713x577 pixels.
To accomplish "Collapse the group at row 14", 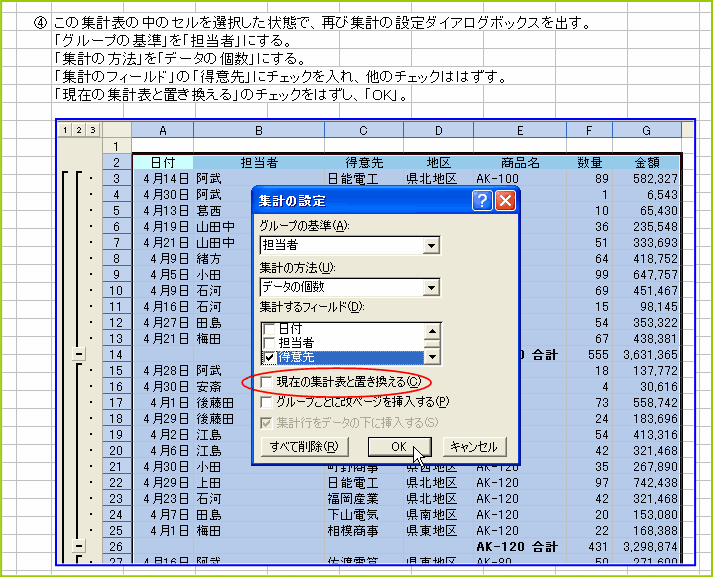I will coord(79,354).
